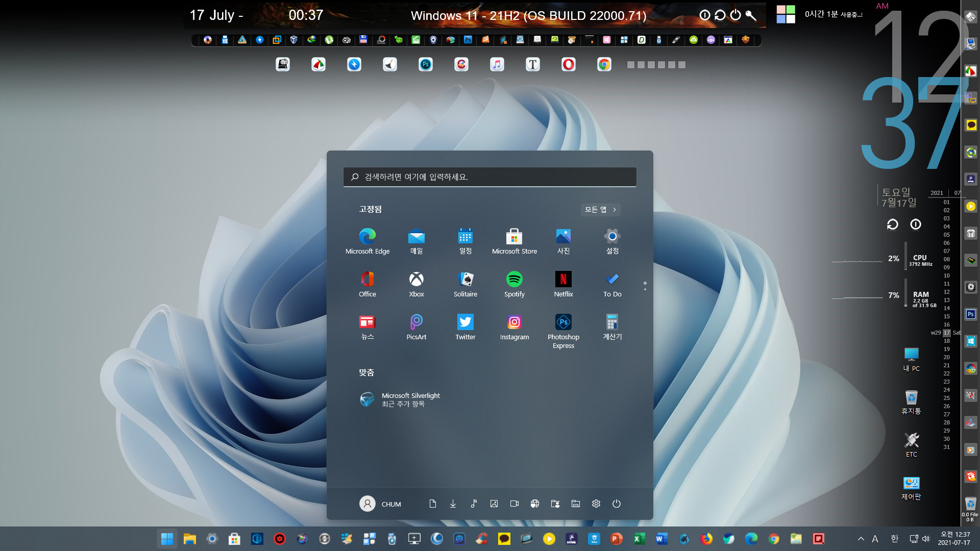
Task: Focus the Start menu search box
Action: coord(490,177)
